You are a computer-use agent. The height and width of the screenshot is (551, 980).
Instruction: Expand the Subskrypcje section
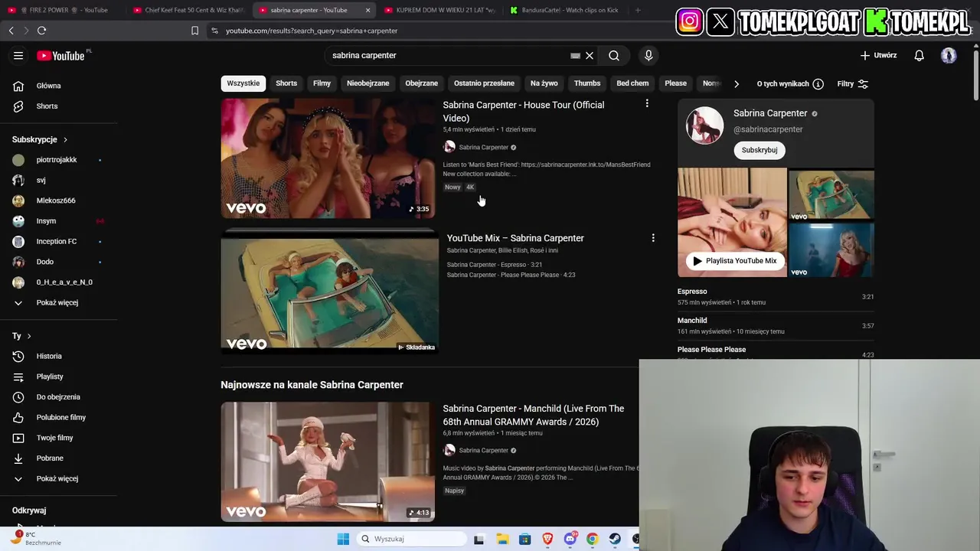[x=40, y=139]
